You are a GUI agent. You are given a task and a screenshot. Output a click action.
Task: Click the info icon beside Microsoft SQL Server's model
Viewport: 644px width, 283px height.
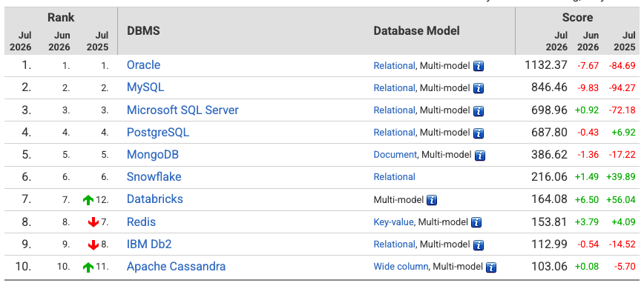[479, 110]
